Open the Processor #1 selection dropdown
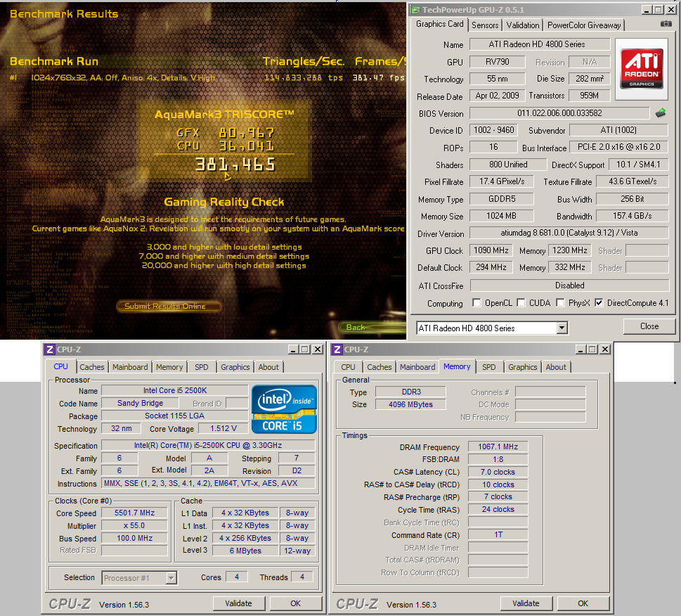 pos(171,578)
